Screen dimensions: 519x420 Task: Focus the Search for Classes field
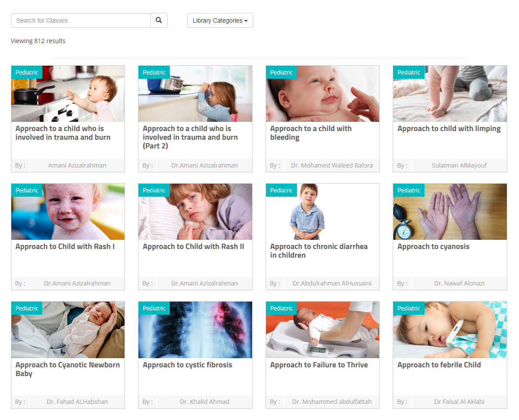point(81,20)
